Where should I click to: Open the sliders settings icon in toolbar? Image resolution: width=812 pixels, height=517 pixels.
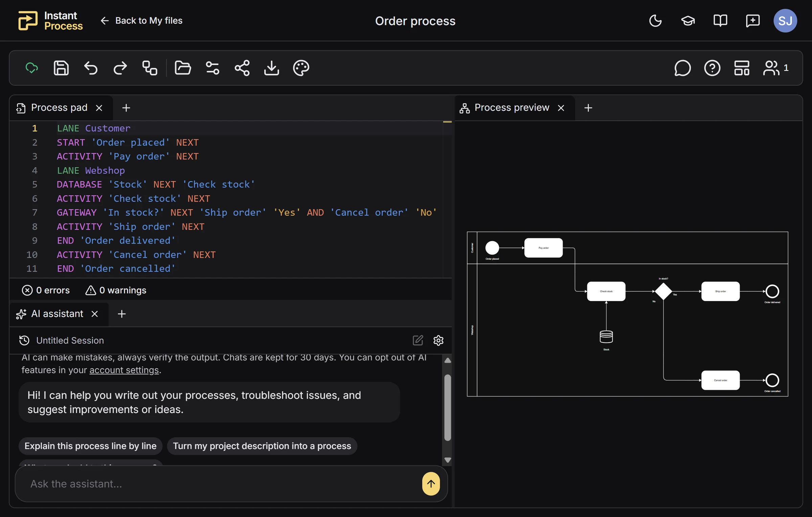pyautogui.click(x=212, y=68)
